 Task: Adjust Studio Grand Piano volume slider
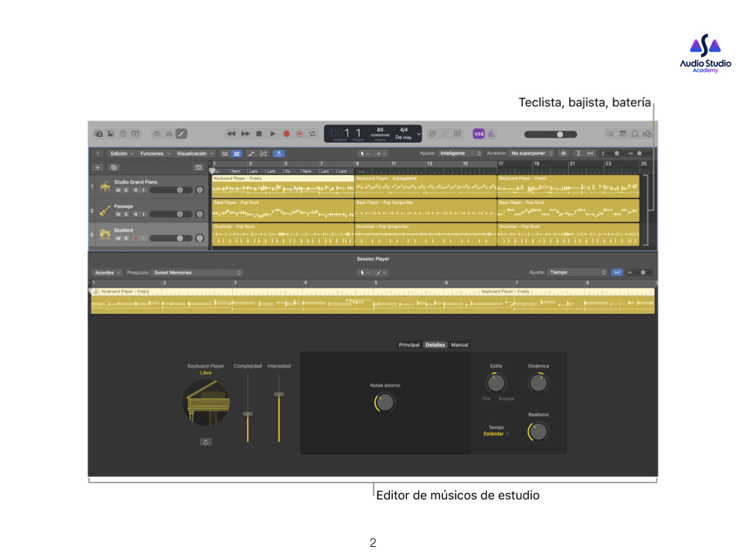coord(171,190)
